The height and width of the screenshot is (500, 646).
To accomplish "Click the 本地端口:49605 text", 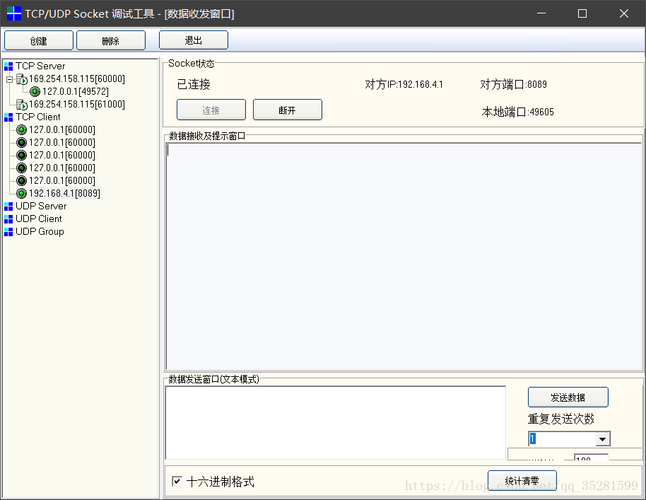I will (x=518, y=112).
